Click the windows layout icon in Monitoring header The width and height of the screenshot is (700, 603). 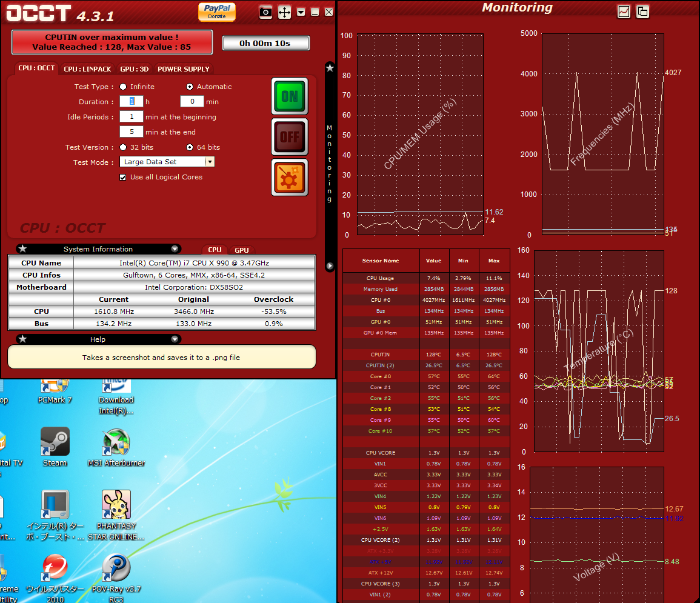point(642,12)
